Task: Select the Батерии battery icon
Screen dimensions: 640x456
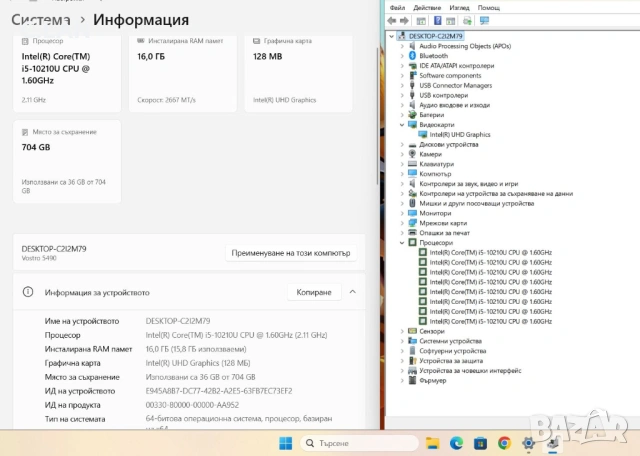Action: (x=412, y=115)
